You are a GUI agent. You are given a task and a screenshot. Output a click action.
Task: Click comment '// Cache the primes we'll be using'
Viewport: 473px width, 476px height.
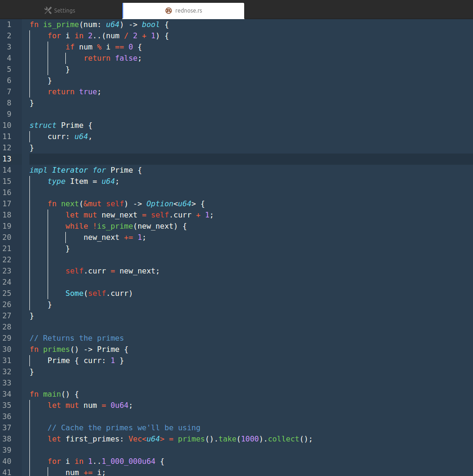[x=124, y=428]
